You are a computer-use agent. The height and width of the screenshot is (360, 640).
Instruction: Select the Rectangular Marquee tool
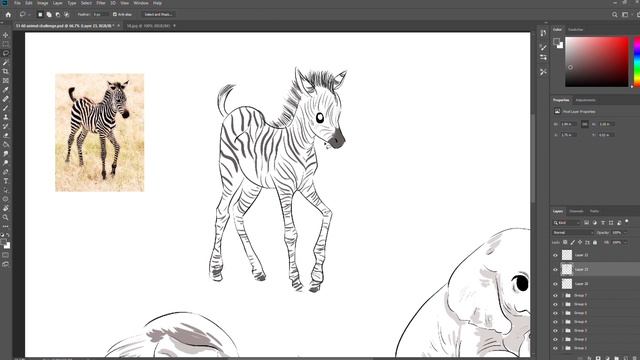[6, 44]
